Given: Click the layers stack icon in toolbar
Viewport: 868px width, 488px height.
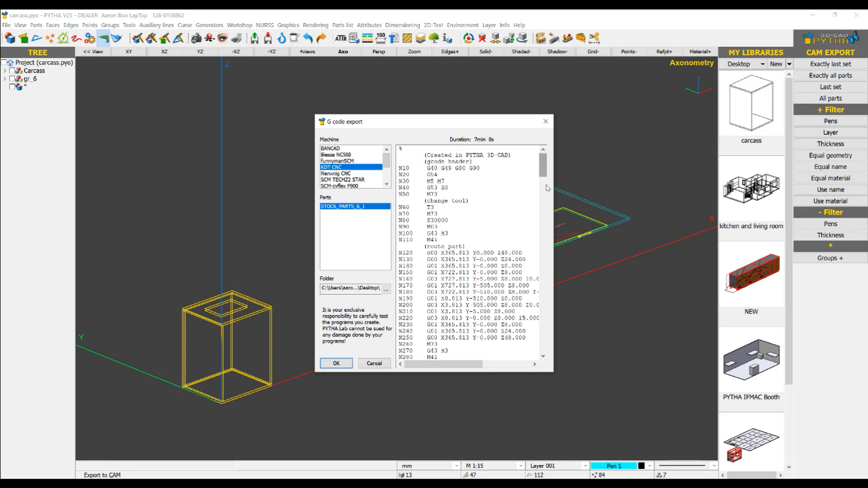Looking at the screenshot, I should pyautogui.click(x=421, y=38).
